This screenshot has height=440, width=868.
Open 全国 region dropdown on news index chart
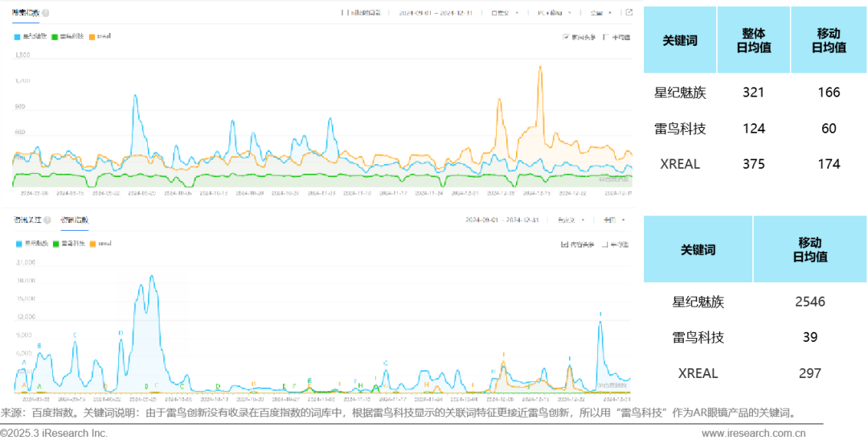tap(615, 220)
